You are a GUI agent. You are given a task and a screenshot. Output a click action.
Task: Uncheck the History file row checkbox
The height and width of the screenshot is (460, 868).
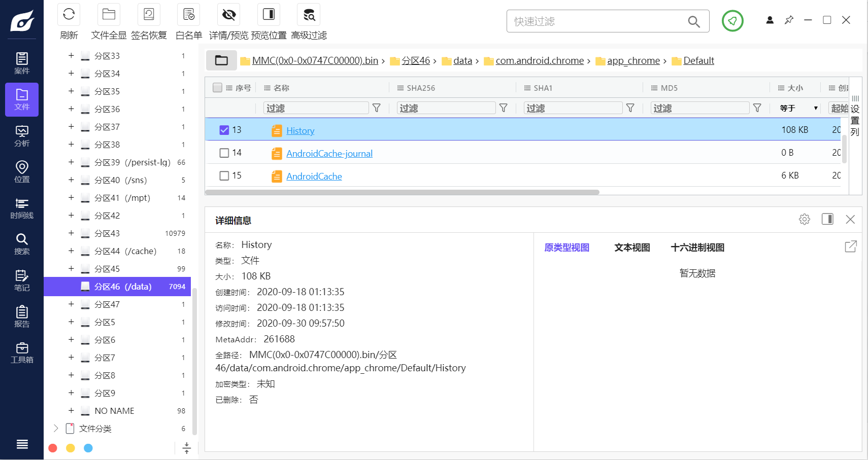pyautogui.click(x=224, y=130)
